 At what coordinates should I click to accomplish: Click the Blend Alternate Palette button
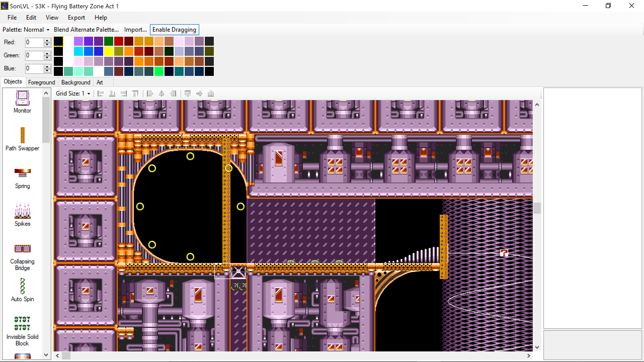point(86,29)
